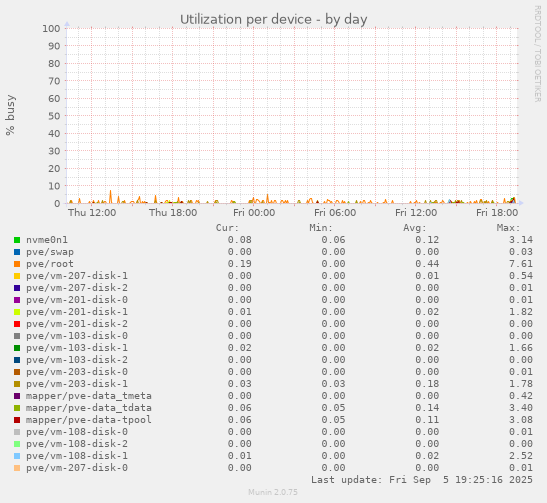Click the pve/vm-108-disk-1 Max value 2.52

(x=520, y=456)
